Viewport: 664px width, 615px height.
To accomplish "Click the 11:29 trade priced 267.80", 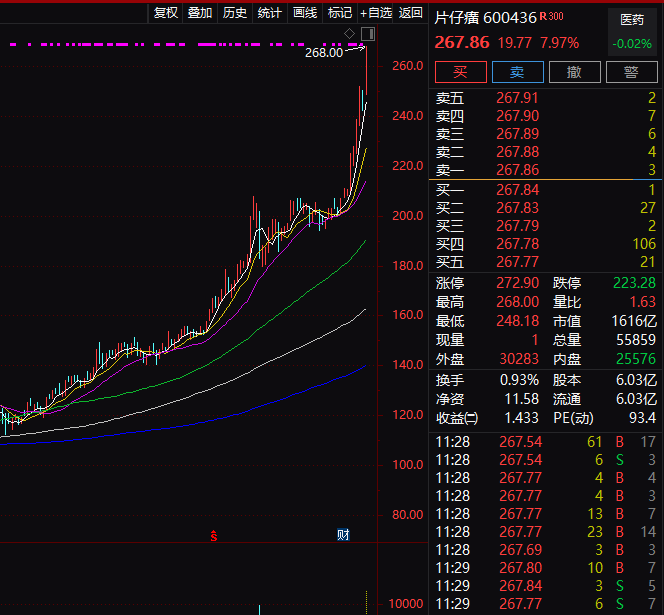I will 546,568.
